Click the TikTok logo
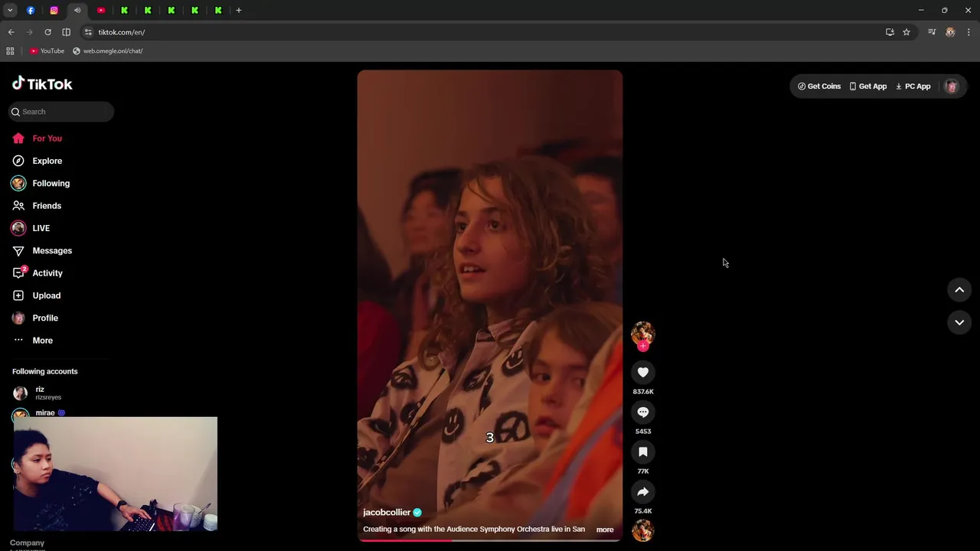The height and width of the screenshot is (551, 980). (x=42, y=83)
